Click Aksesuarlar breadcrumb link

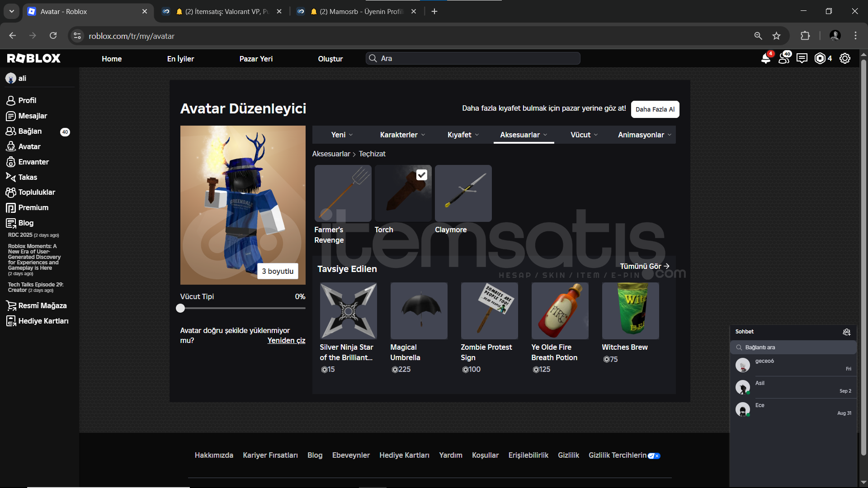331,154
